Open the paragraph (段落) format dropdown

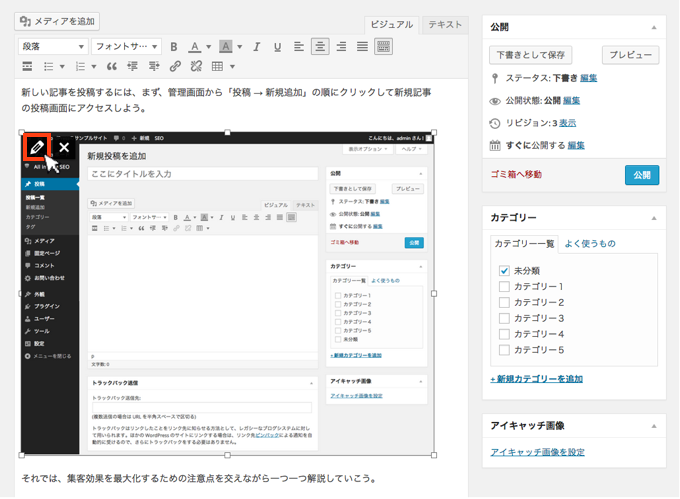click(53, 46)
